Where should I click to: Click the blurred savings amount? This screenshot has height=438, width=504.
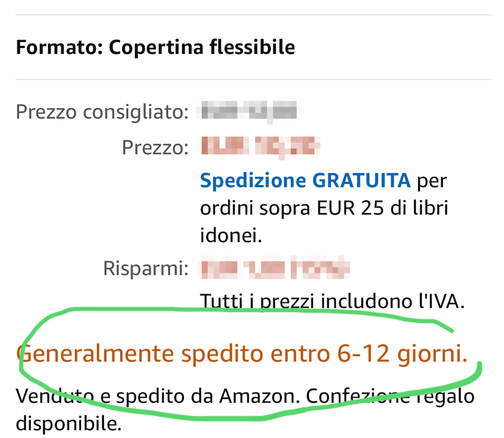[x=275, y=268]
